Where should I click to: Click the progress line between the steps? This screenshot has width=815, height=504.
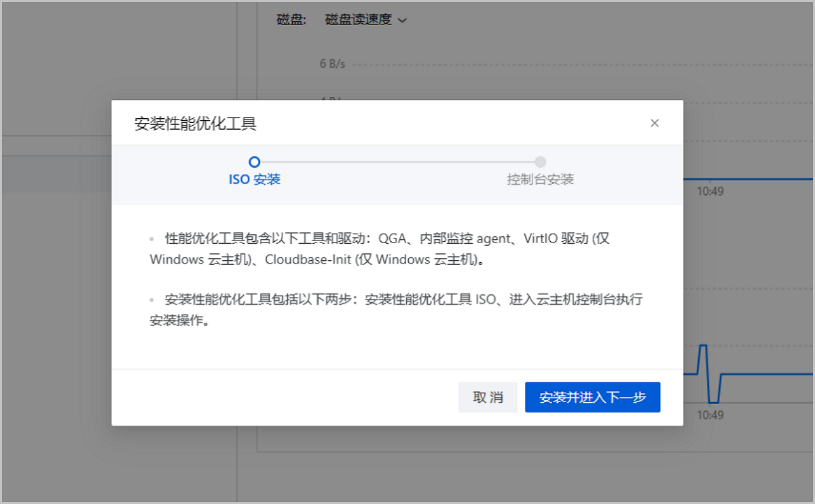click(x=397, y=162)
